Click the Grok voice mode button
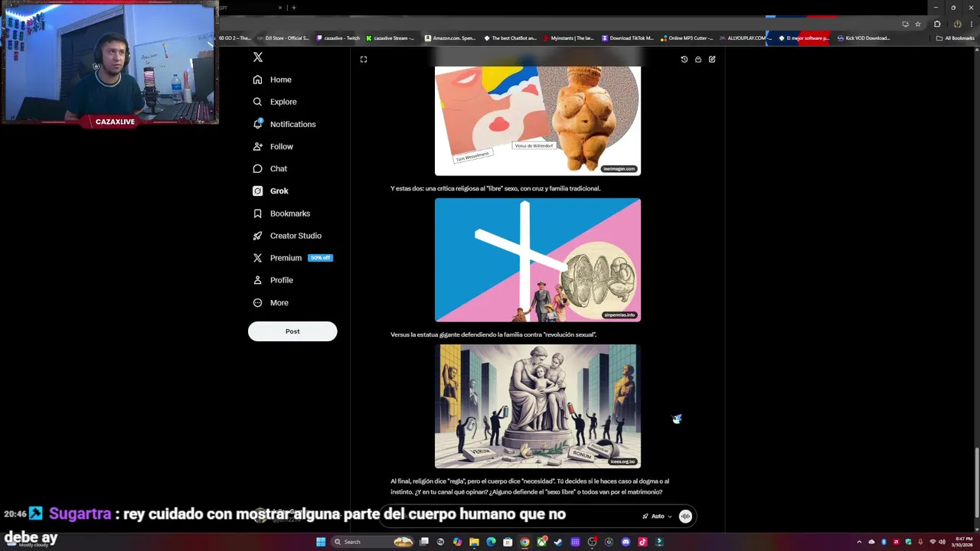This screenshot has height=551, width=980. pyautogui.click(x=686, y=517)
